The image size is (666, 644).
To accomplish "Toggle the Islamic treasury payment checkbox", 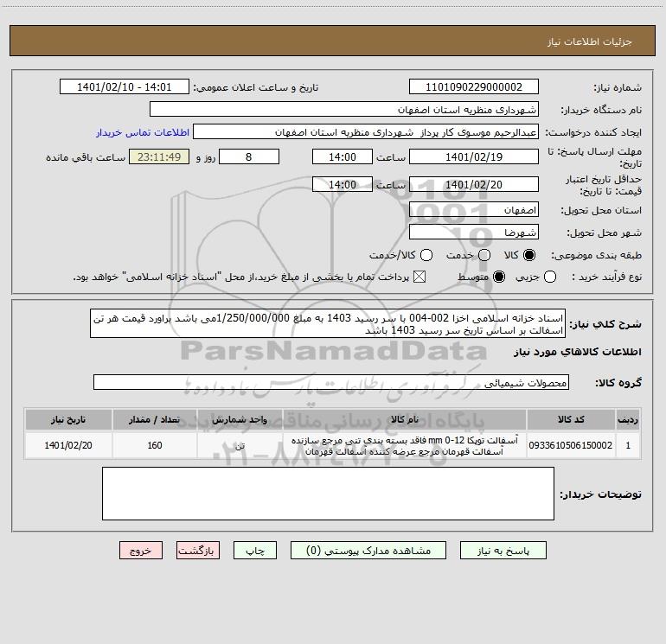I will (419, 277).
